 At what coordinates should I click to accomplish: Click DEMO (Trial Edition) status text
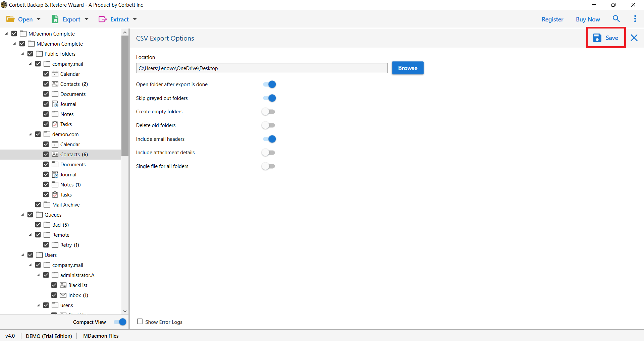click(49, 336)
